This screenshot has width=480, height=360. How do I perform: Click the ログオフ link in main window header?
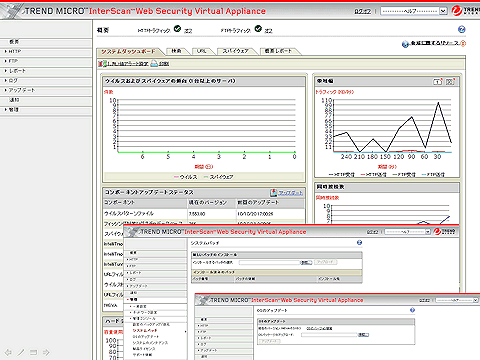coord(362,11)
